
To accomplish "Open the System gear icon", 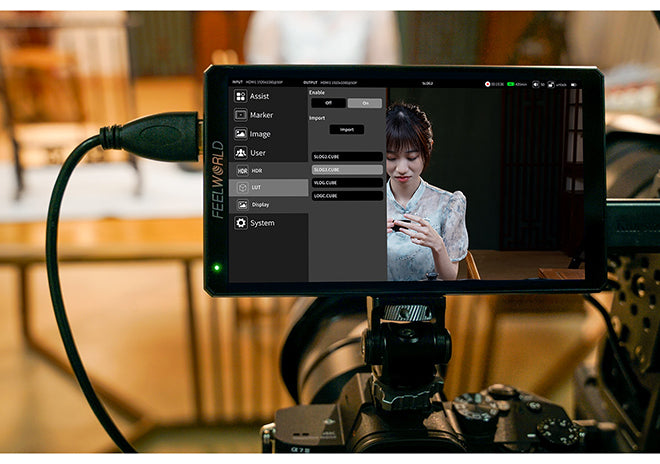I will point(240,223).
